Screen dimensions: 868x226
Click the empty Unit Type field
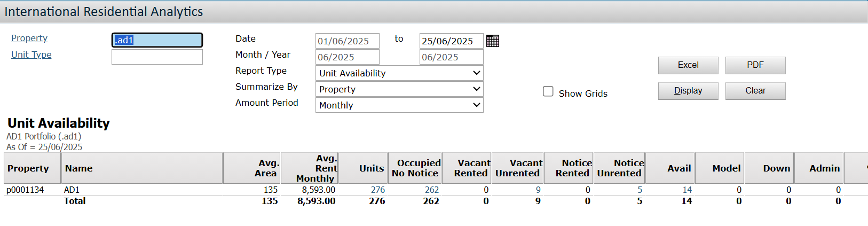[x=157, y=57]
